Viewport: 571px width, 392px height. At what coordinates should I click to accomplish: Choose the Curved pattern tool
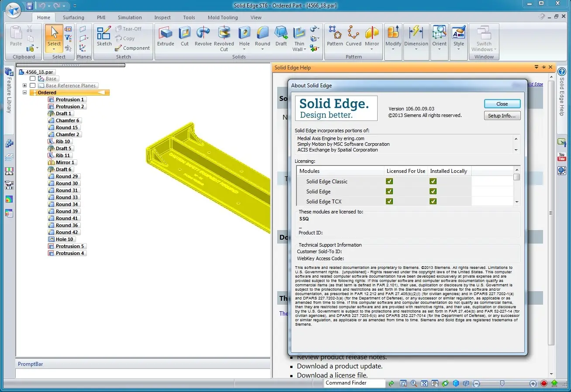pyautogui.click(x=354, y=36)
